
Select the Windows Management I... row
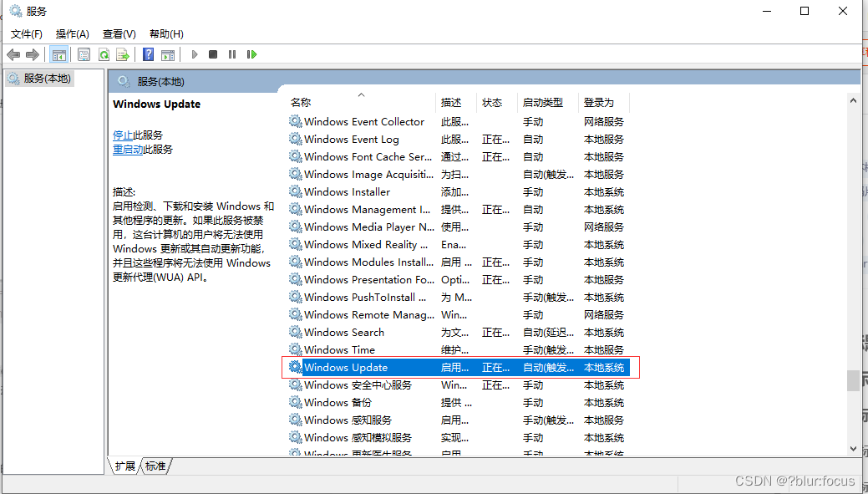coord(459,209)
